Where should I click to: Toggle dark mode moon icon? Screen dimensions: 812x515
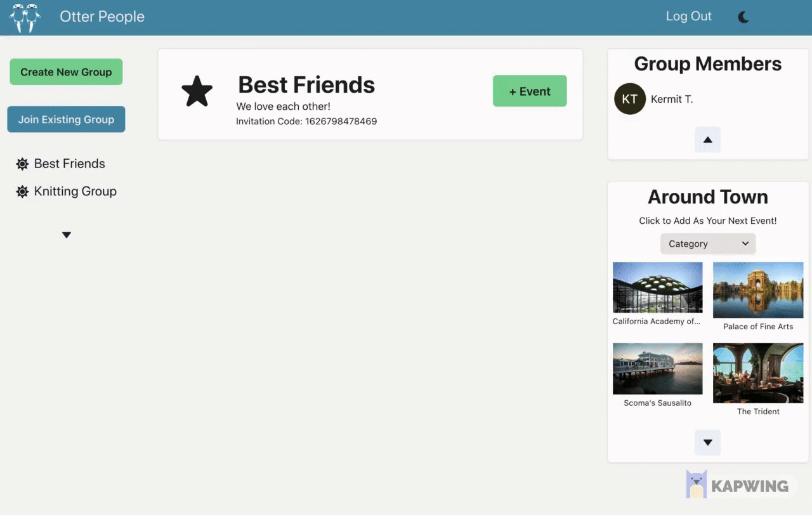click(743, 17)
